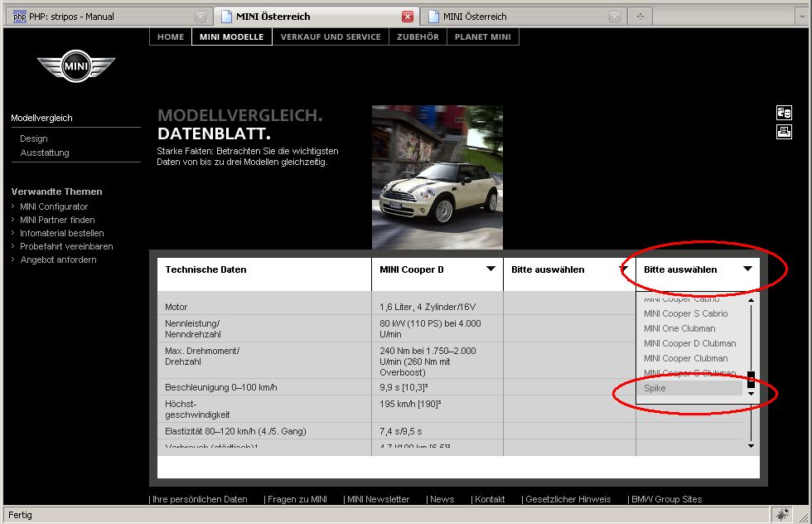Viewport: 812px width, 524px height.
Task: Click the PHP stripos tab favicon
Action: click(x=19, y=16)
